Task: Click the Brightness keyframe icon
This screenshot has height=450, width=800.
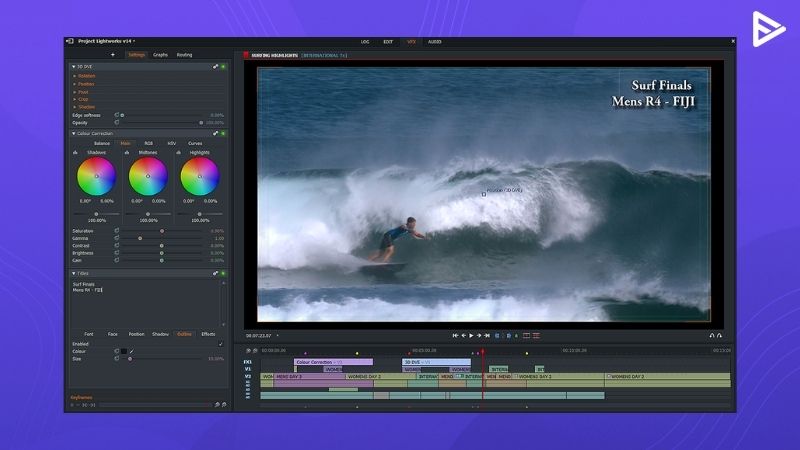Action: point(116,253)
